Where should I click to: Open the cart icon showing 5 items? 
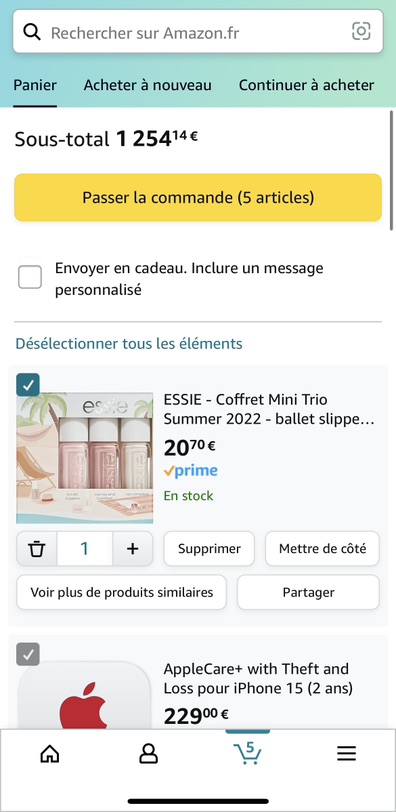coord(247,753)
